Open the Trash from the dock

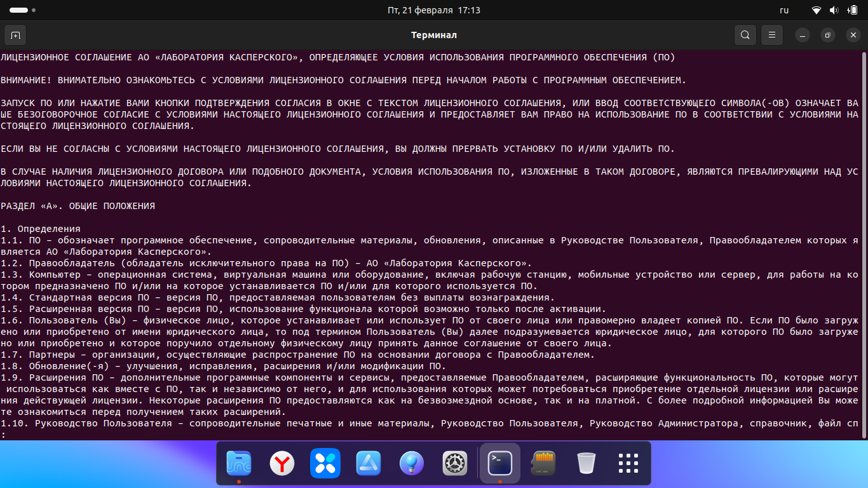(x=587, y=463)
